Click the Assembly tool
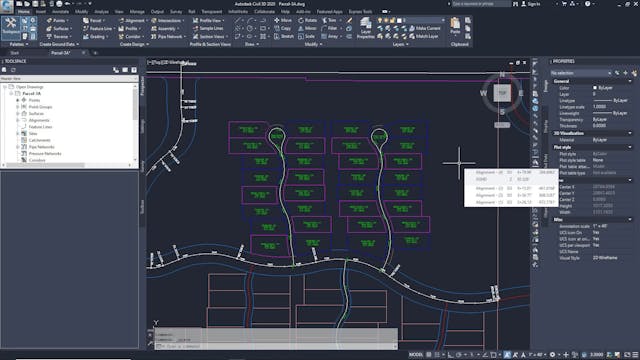This screenshot has width=640, height=360. (164, 29)
